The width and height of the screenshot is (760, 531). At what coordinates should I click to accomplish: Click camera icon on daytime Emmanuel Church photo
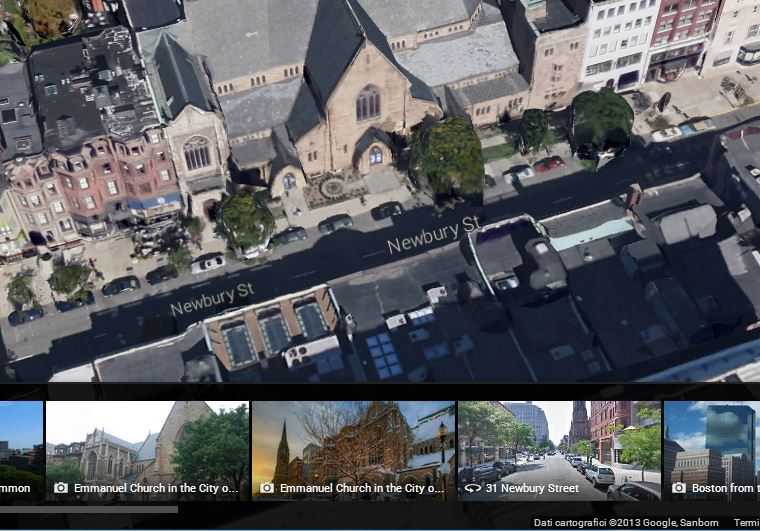tap(61, 488)
